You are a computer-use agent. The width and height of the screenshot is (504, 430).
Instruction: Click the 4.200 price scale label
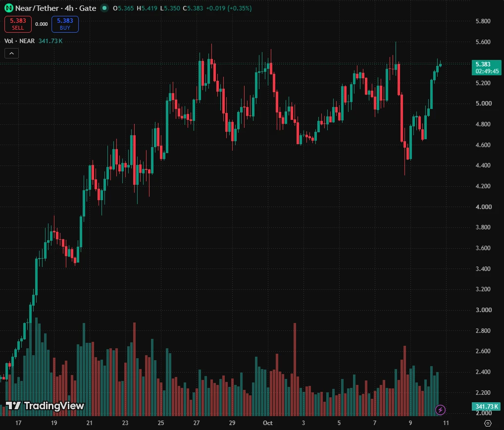(483, 186)
